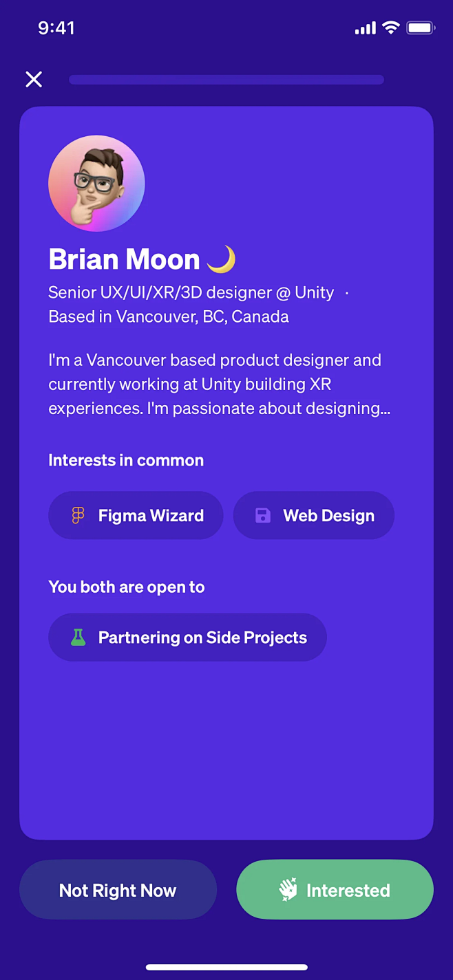Click the moon emoji beside the name
Image resolution: width=453 pixels, height=980 pixels.
[221, 259]
